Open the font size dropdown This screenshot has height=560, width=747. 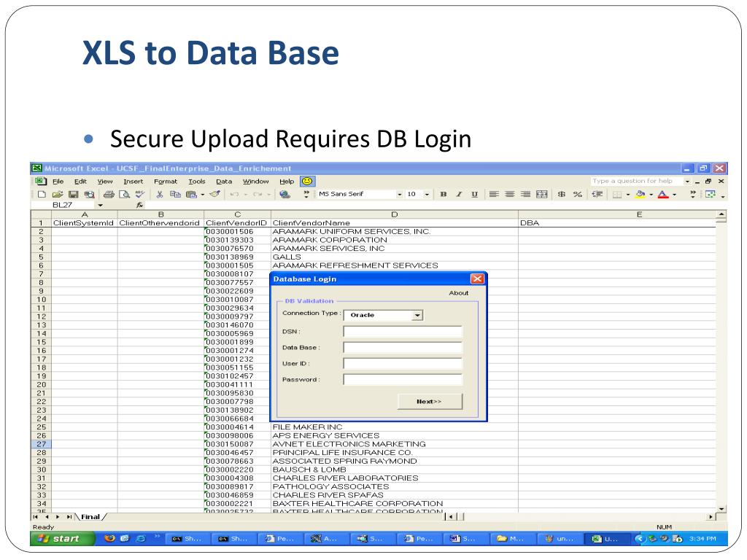427,194
